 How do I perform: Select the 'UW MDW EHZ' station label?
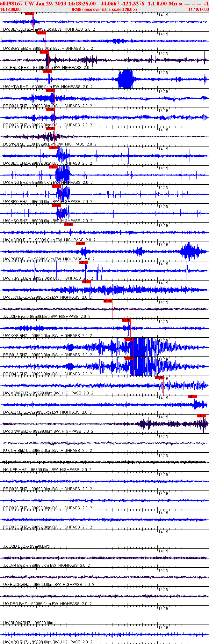point(16,393)
